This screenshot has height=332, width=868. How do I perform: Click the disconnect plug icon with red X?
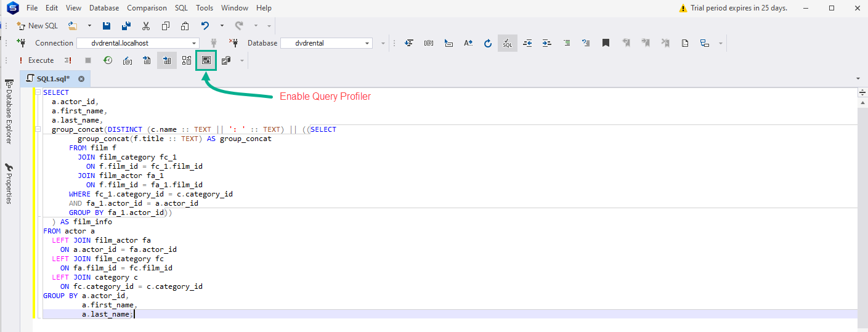pos(233,43)
